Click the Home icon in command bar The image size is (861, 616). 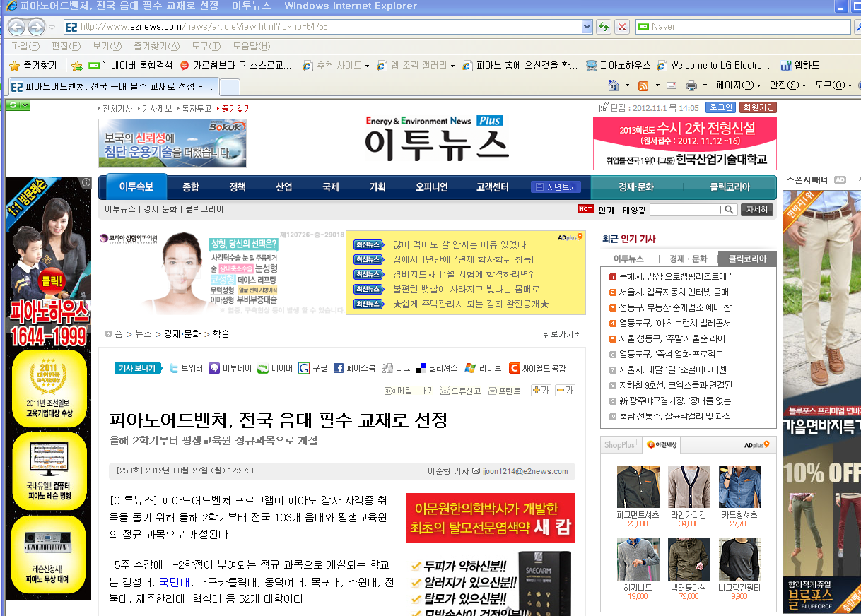[614, 85]
